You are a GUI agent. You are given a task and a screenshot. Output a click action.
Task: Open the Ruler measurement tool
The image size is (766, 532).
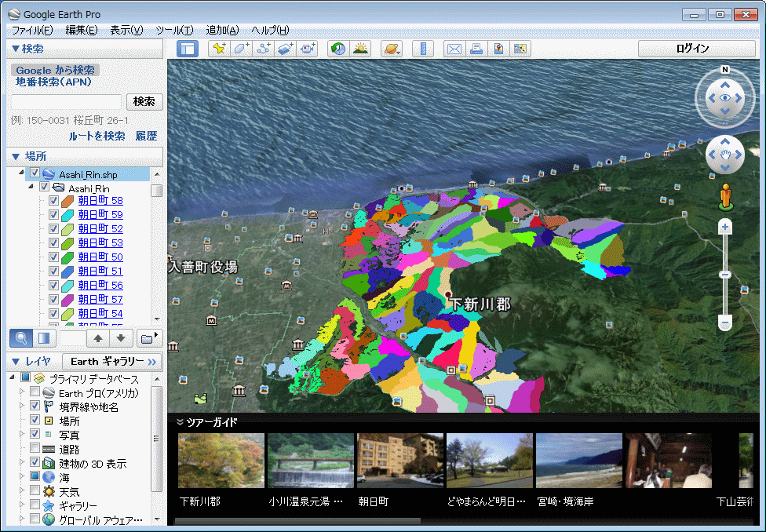423,49
